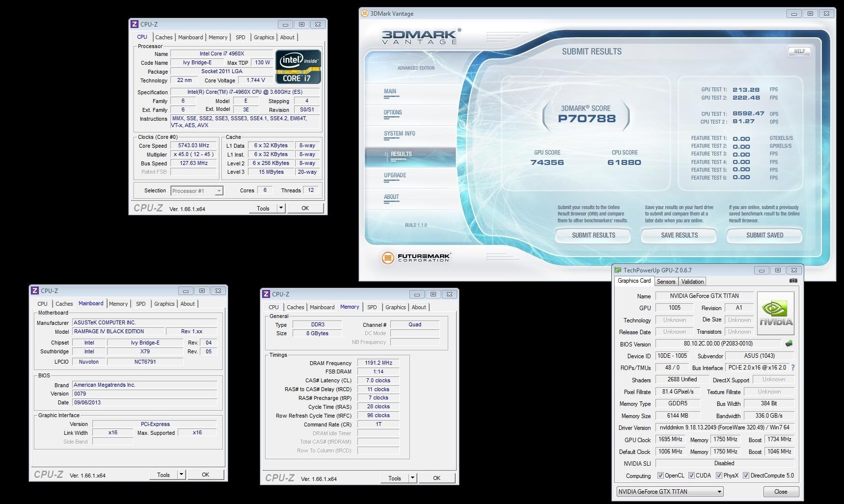
Task: Click the CPU-Z icon in Memory window title
Action: [x=266, y=294]
